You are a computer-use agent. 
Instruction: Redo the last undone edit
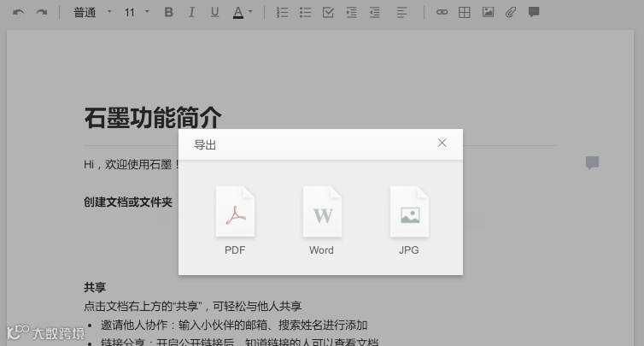(42, 12)
